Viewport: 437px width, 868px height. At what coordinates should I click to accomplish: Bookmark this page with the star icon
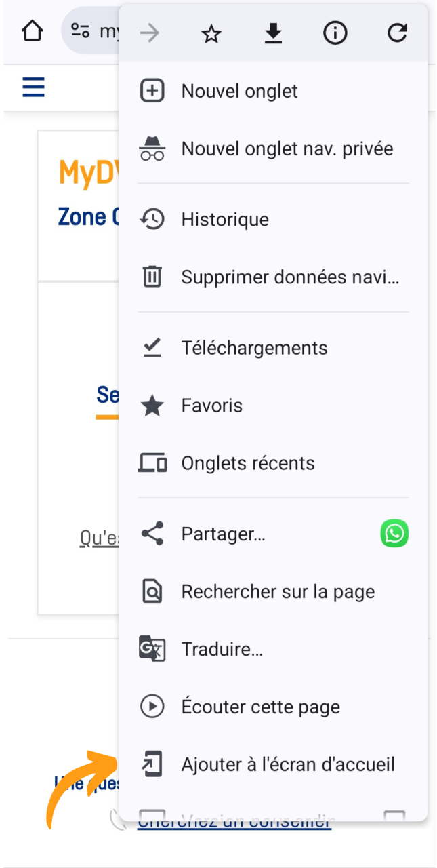(x=211, y=33)
